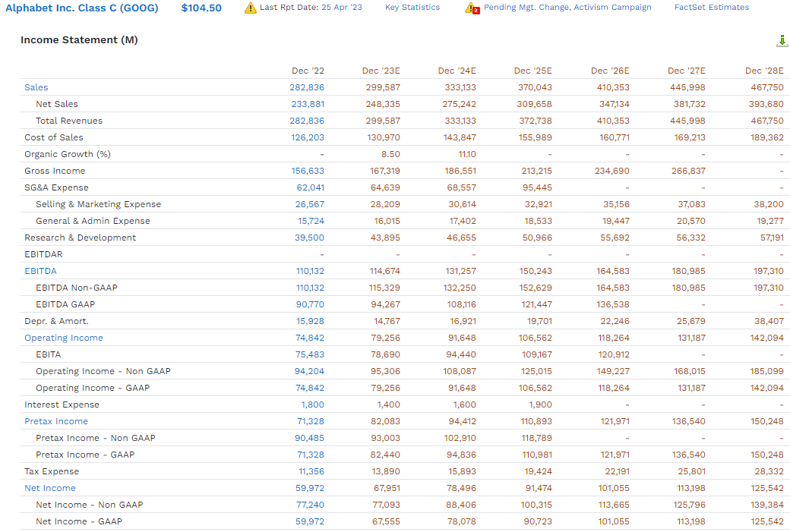Click the Dec '23E column header
Screen dimensions: 790x532
[x=381, y=71]
